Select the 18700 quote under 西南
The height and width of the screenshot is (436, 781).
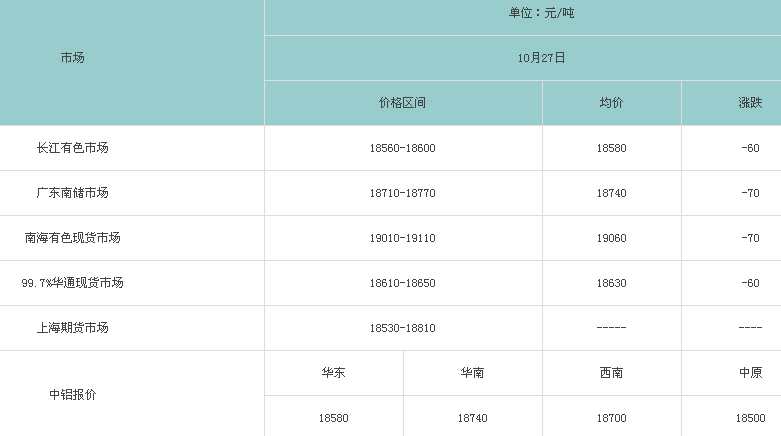pos(611,418)
